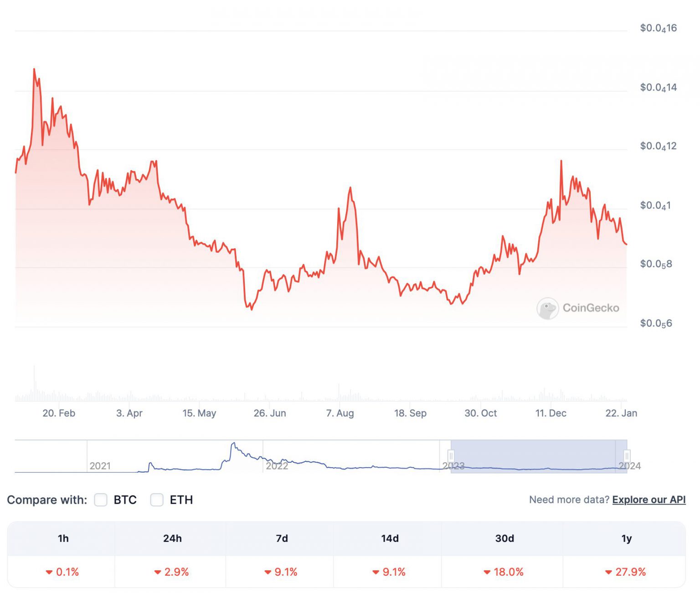Enable the ETH comparison checkbox
700x593 pixels.
(x=157, y=500)
